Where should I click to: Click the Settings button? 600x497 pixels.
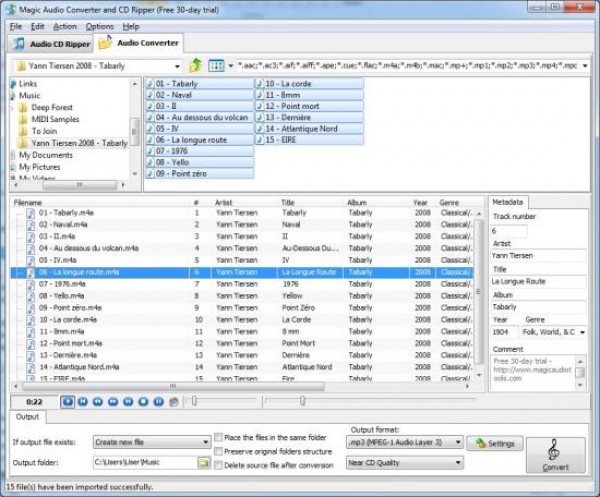coord(495,443)
